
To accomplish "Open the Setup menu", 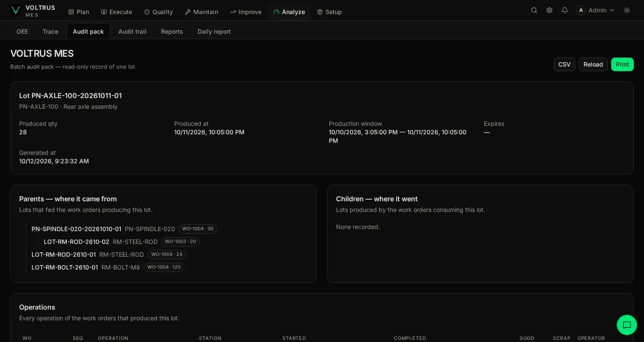I will point(330,12).
